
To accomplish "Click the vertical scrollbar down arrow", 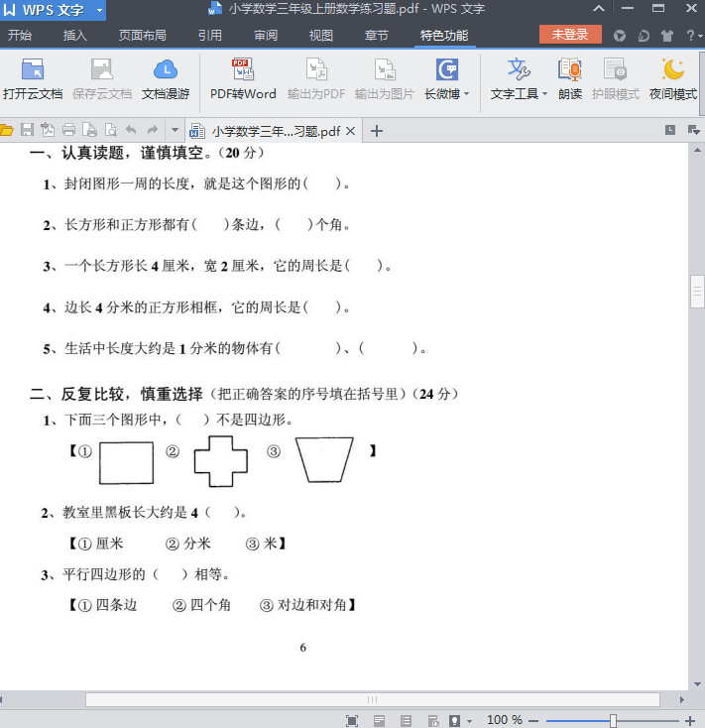I will pyautogui.click(x=697, y=684).
